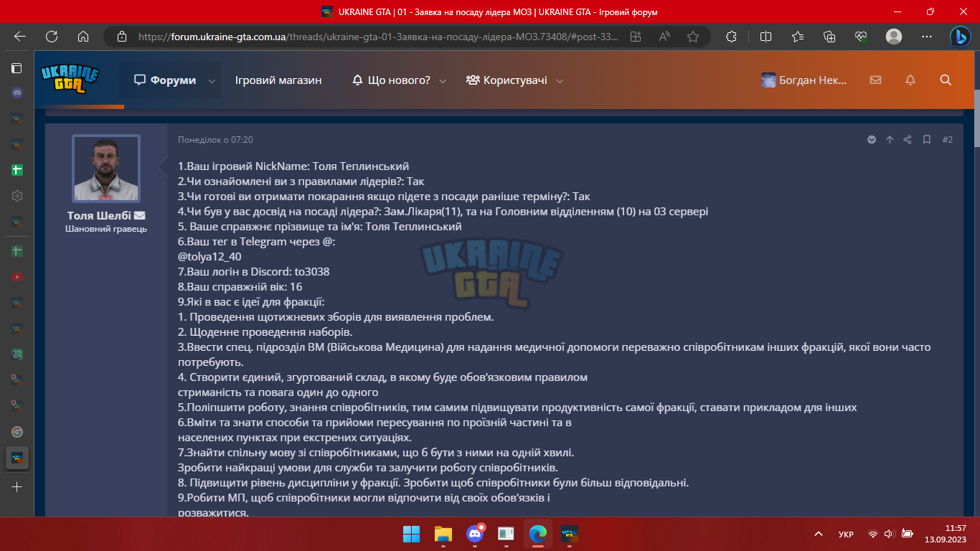Switch to the Discord vertical tab
Screen dimensions: 980x551
click(17, 93)
